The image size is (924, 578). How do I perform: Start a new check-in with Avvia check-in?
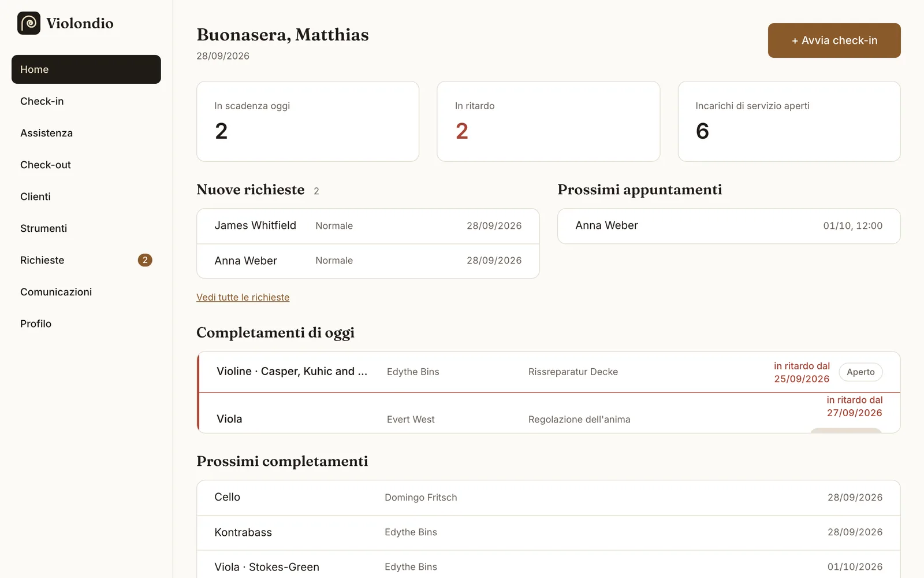pos(834,40)
